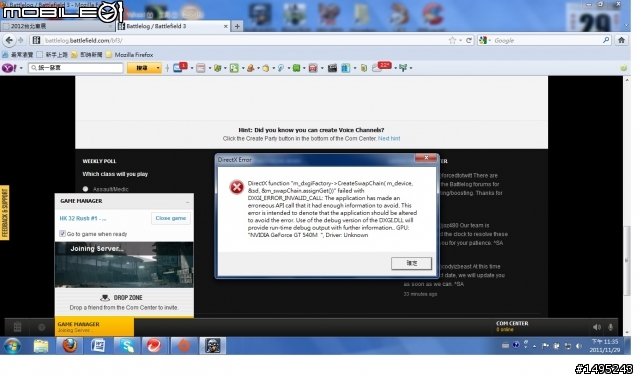This screenshot has width=640, height=377.
Task: Click the Yahoo mail icon with red 1 badge
Action: click(179, 67)
